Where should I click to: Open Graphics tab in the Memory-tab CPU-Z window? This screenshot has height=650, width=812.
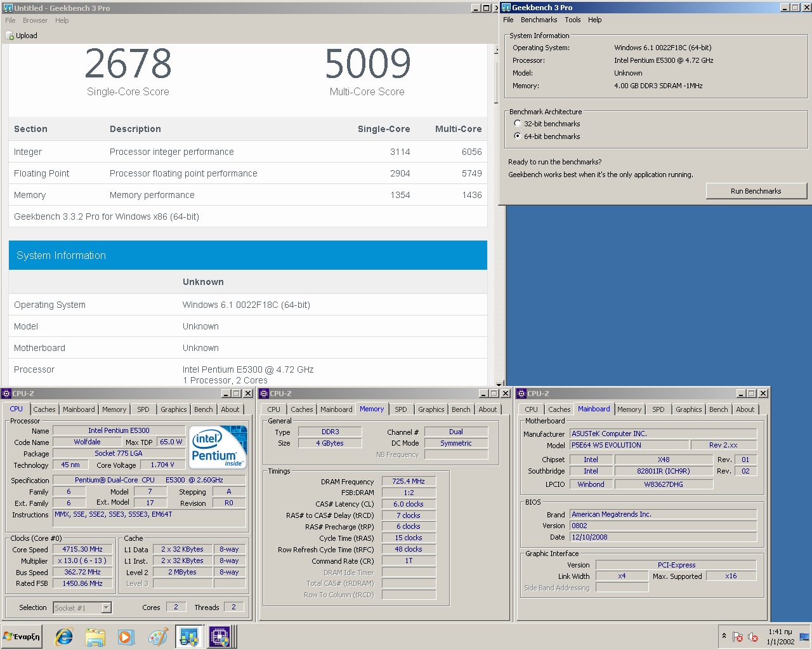[431, 409]
